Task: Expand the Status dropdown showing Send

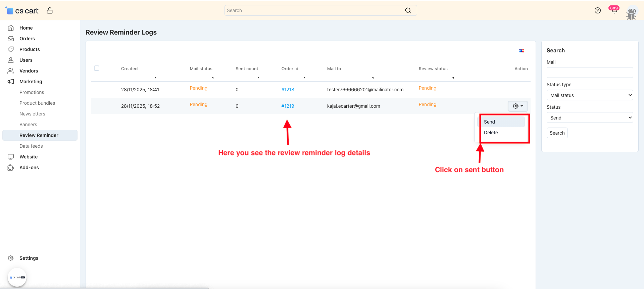Action: point(590,118)
